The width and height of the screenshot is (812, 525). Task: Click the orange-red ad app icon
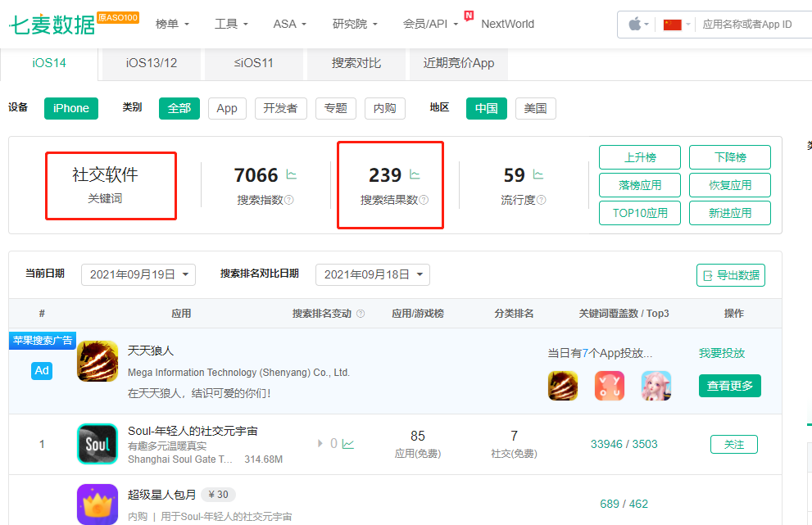pos(610,386)
